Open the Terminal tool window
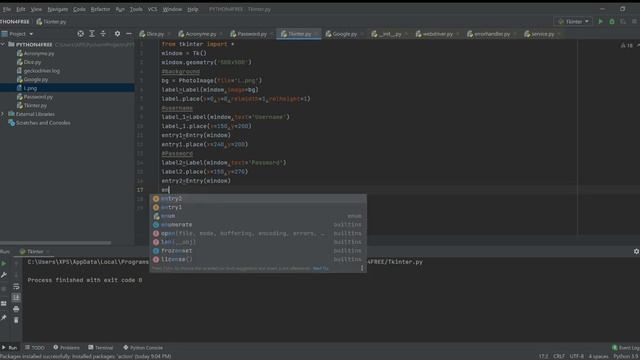The width and height of the screenshot is (640, 360). (x=100, y=348)
